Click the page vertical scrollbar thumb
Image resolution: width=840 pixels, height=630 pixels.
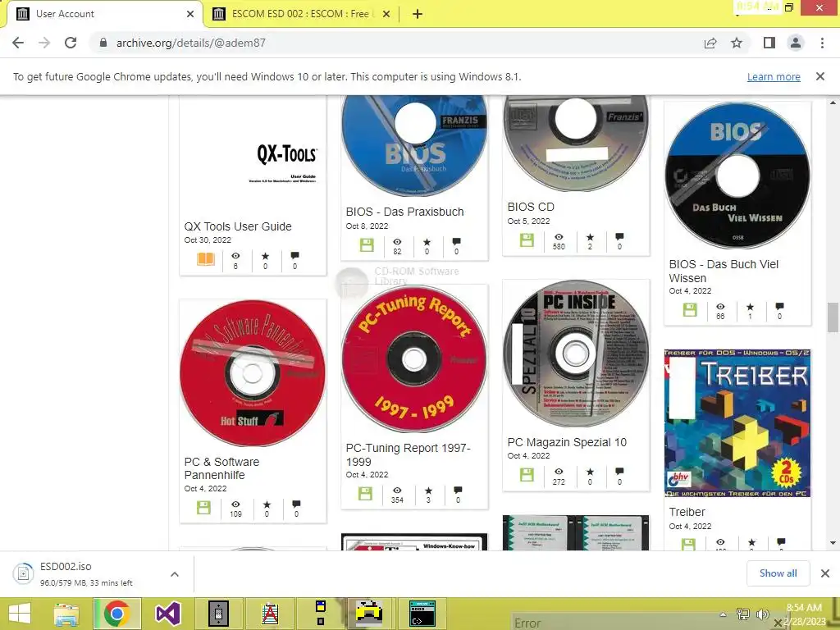pyautogui.click(x=833, y=317)
